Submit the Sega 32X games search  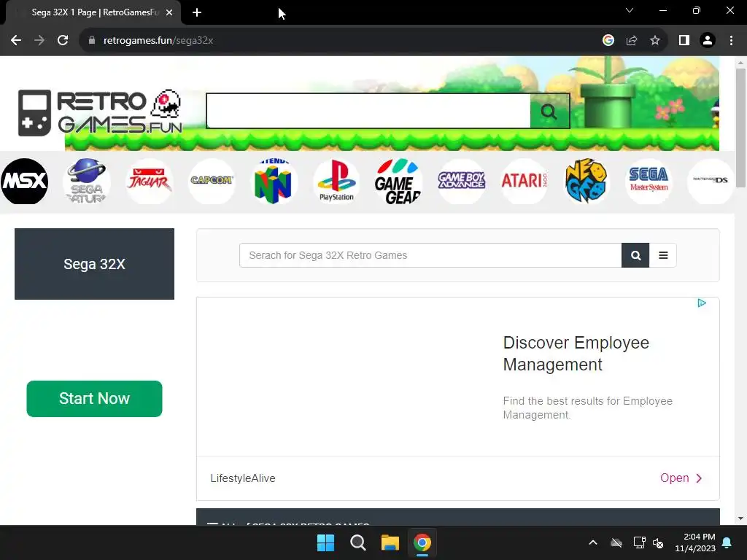(635, 255)
